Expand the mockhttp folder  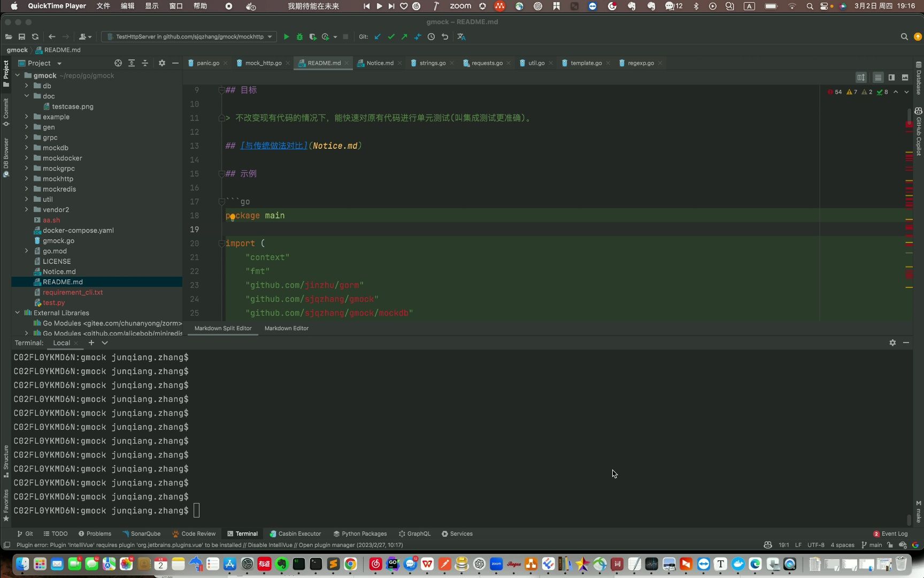26,179
